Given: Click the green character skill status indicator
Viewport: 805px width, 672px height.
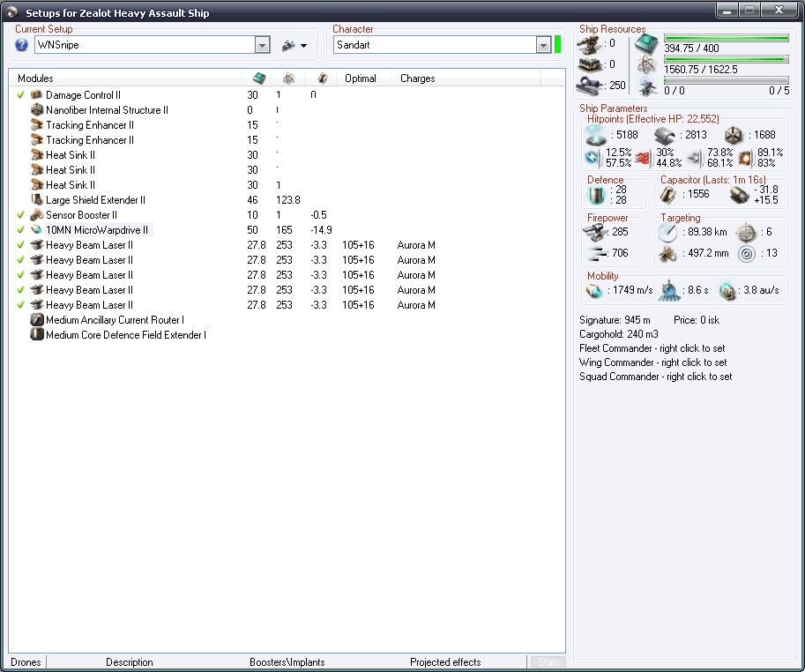Looking at the screenshot, I should (x=557, y=45).
